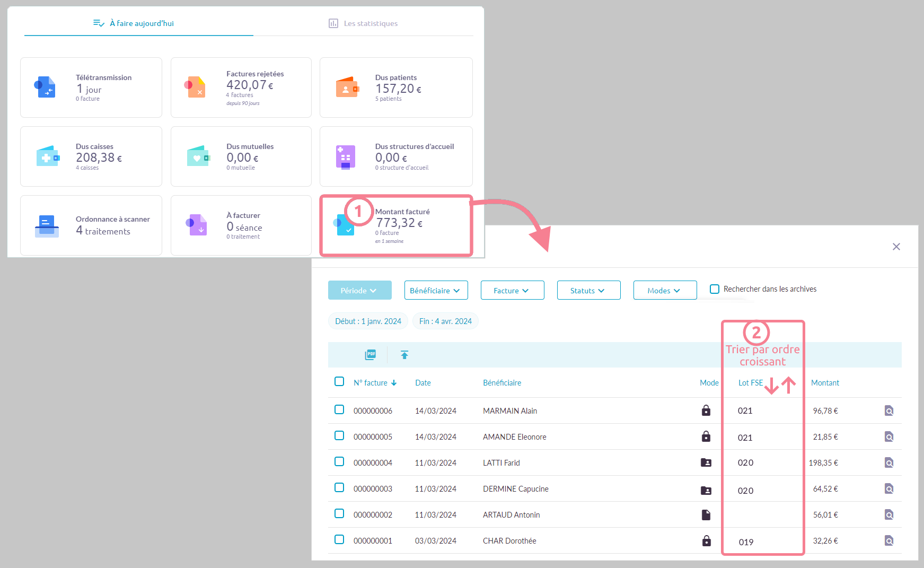This screenshot has width=924, height=568.
Task: Sort by Lot FSE column header
Action: pos(751,383)
